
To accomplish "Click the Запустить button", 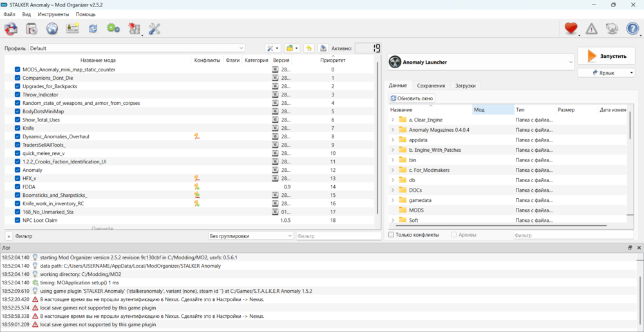I will click(x=607, y=56).
